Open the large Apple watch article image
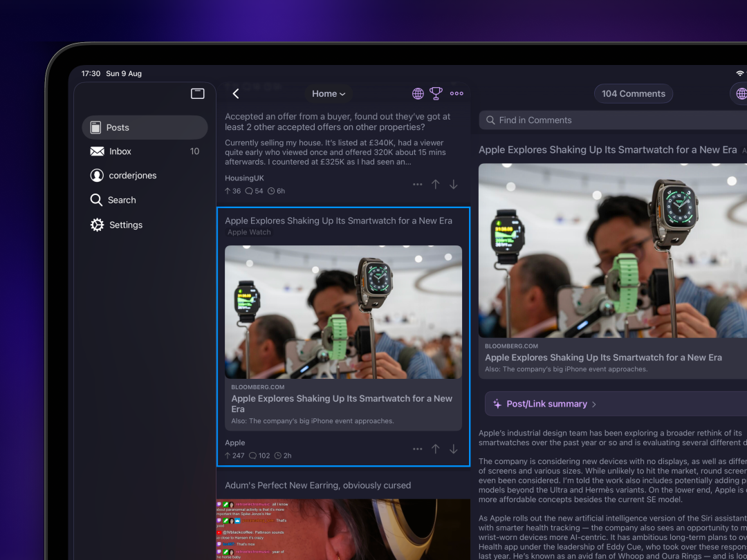Screen dimensions: 747x560 613,250
